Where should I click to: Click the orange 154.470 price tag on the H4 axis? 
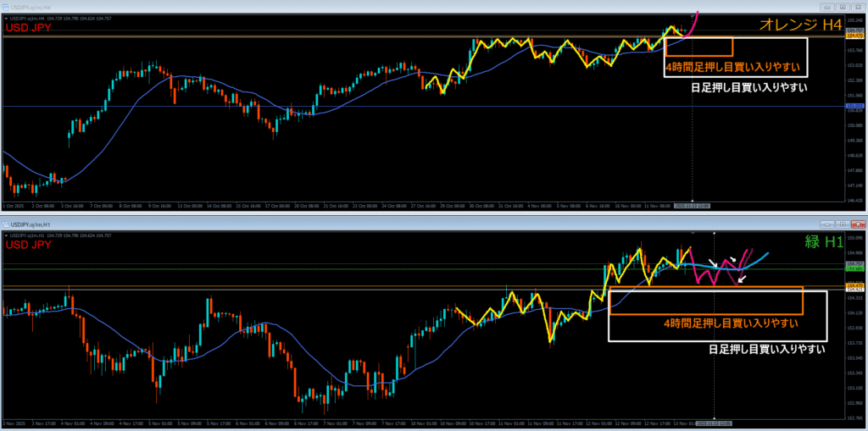coord(854,36)
